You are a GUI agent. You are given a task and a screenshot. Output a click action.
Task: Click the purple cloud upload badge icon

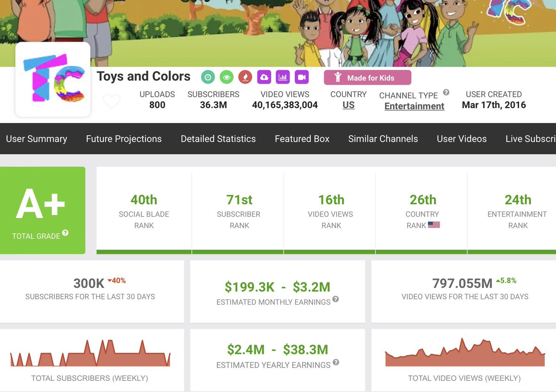(x=264, y=77)
